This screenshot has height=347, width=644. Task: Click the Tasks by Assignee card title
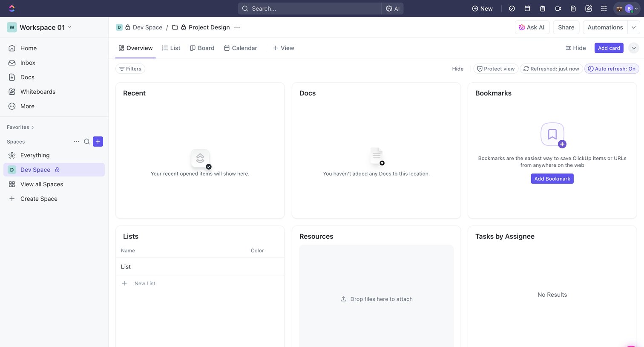[x=505, y=236]
